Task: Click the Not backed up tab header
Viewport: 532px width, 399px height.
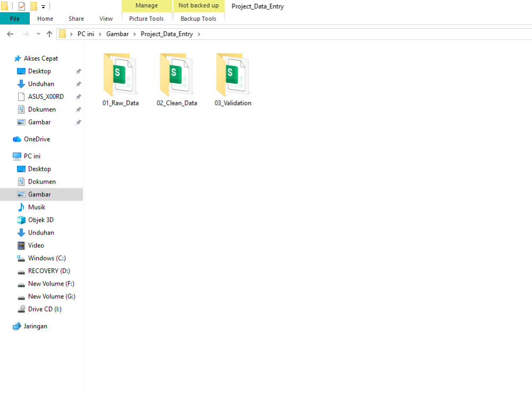Action: [x=199, y=6]
